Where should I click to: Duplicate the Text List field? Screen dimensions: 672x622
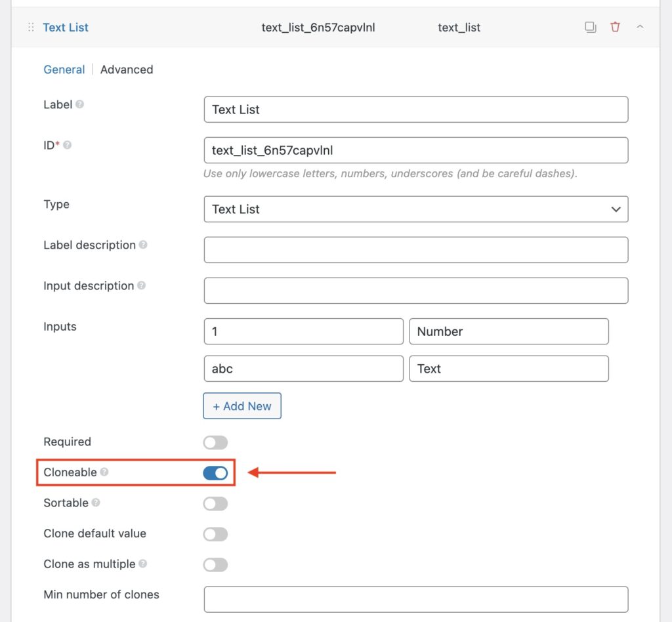590,27
